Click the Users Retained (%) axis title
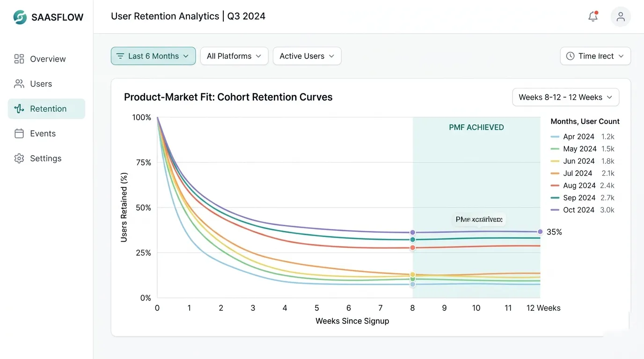 coord(124,207)
